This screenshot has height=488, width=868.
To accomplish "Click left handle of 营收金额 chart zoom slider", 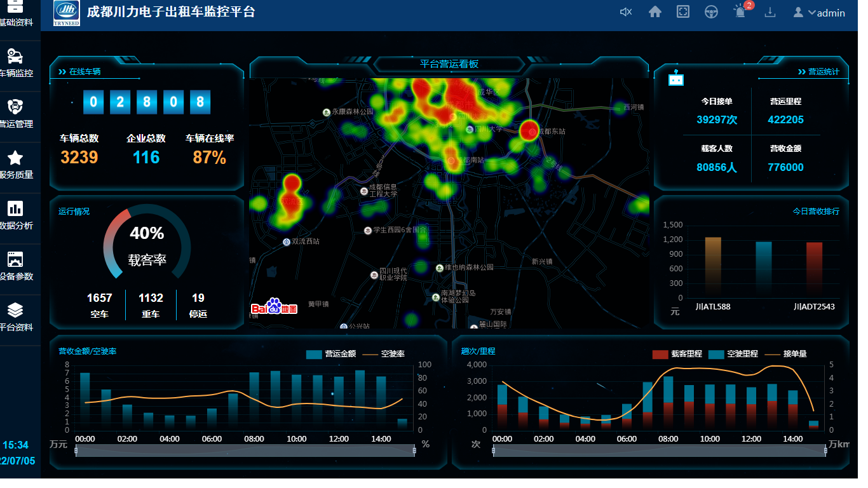I will (76, 451).
